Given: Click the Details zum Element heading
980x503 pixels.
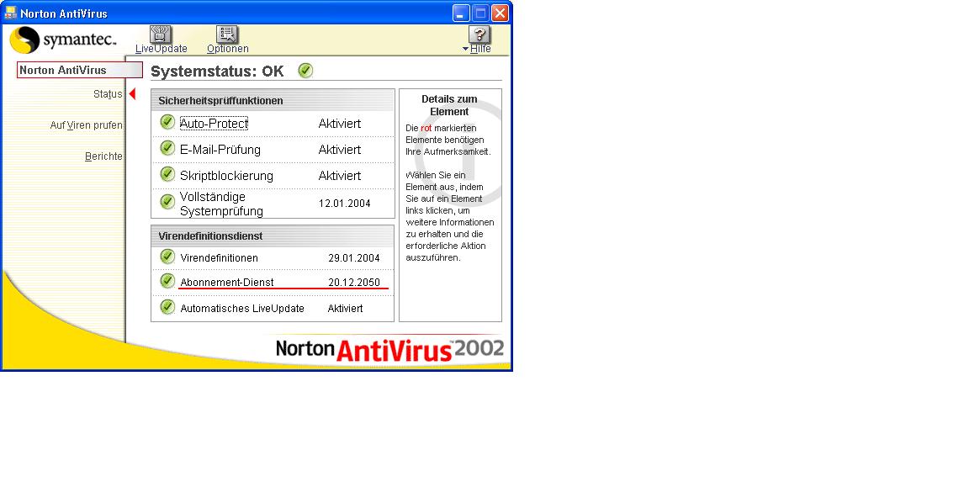Looking at the screenshot, I should pos(449,105).
